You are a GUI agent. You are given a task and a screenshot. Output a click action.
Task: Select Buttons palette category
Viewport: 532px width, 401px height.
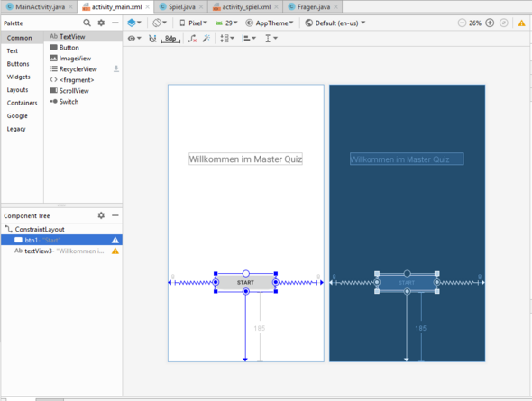tap(23, 64)
